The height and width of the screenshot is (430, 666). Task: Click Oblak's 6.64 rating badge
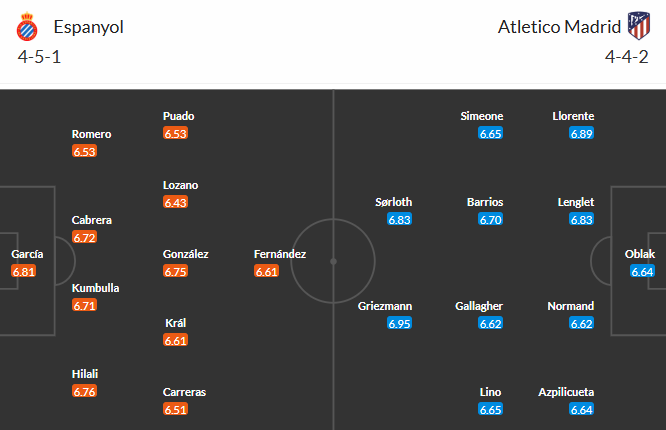(642, 271)
